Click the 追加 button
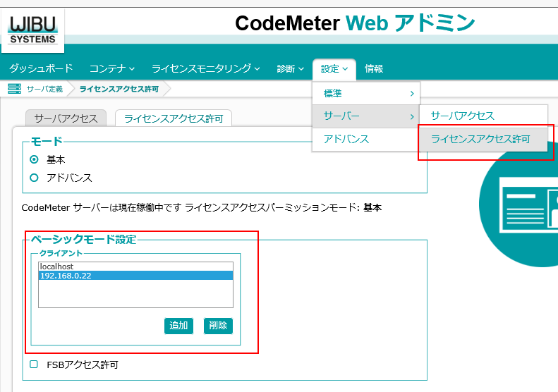 tap(178, 326)
